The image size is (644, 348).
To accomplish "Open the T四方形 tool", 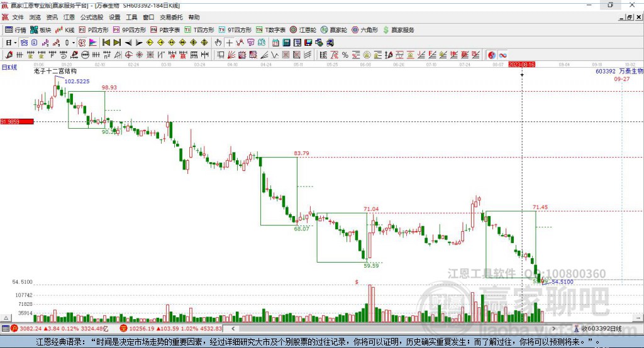I will pos(199,30).
